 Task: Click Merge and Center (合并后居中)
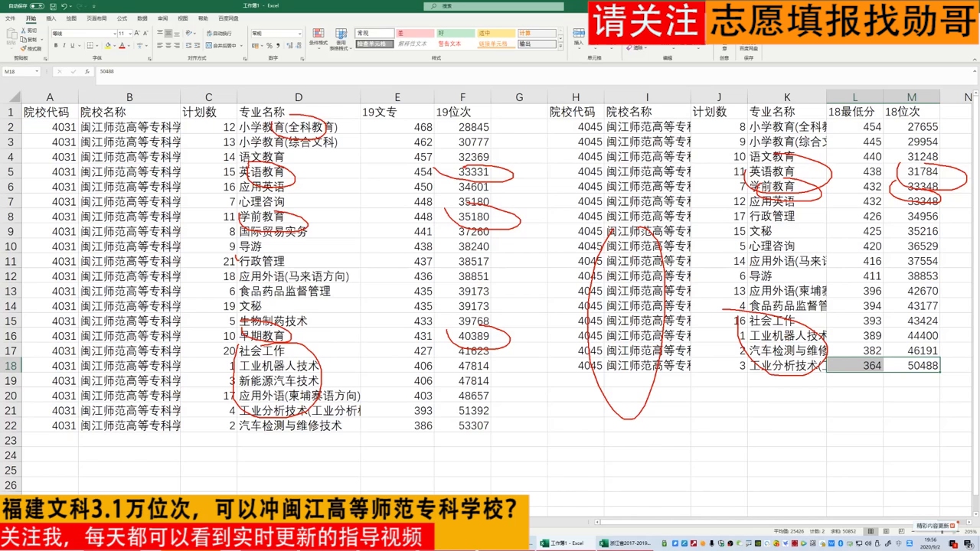pyautogui.click(x=221, y=45)
